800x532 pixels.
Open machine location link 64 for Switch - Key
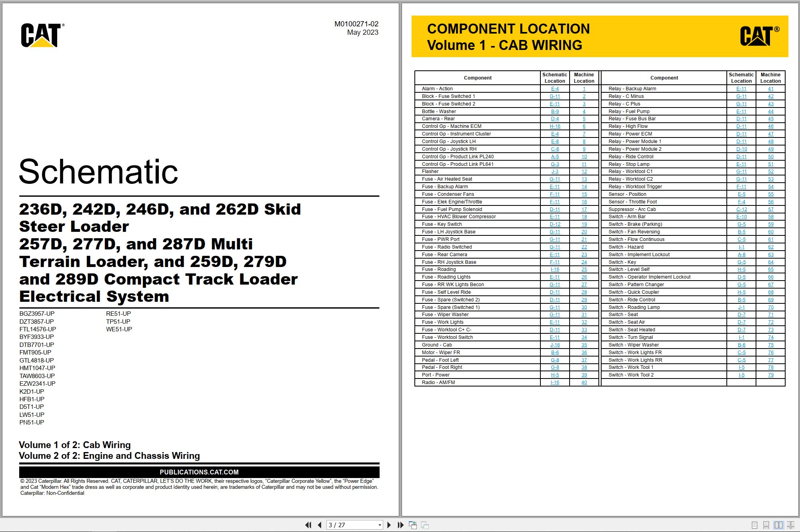click(770, 262)
